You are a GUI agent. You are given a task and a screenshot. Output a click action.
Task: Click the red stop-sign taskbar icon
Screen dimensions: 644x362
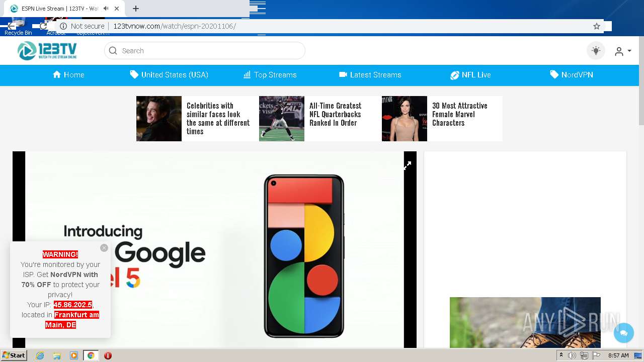[108, 355]
